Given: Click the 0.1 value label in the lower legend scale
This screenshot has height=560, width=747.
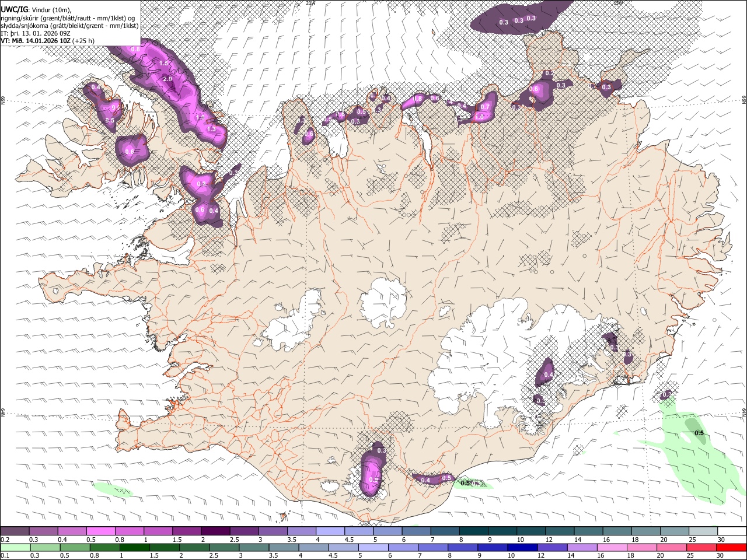Looking at the screenshot, I should (x=4, y=556).
